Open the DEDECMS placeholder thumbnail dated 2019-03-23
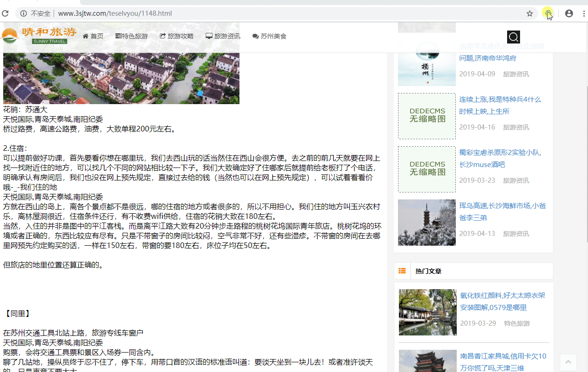The image size is (588, 372). point(427,169)
